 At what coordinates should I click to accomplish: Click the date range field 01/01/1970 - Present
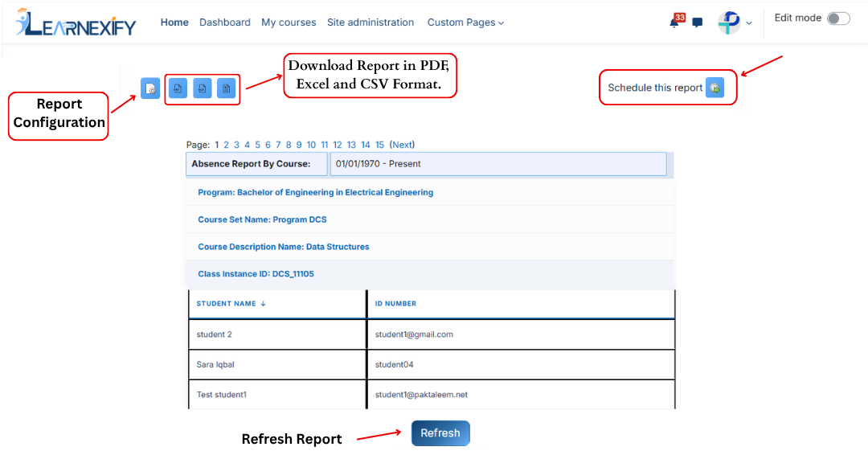pos(498,164)
